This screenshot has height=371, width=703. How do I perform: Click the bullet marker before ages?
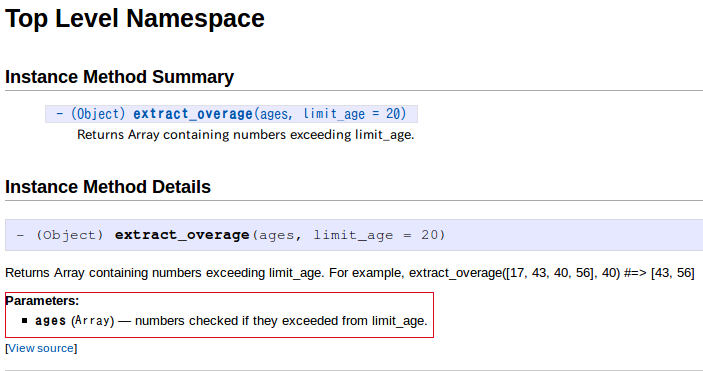point(25,320)
